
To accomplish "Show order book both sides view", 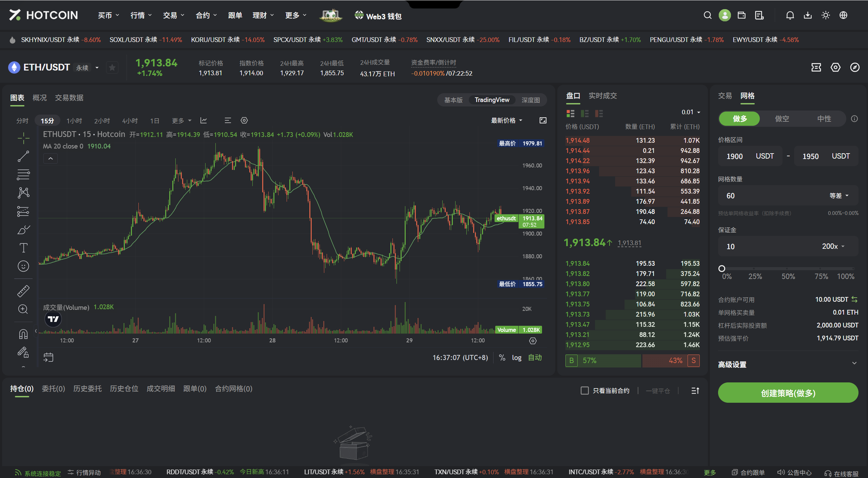I will coord(571,114).
